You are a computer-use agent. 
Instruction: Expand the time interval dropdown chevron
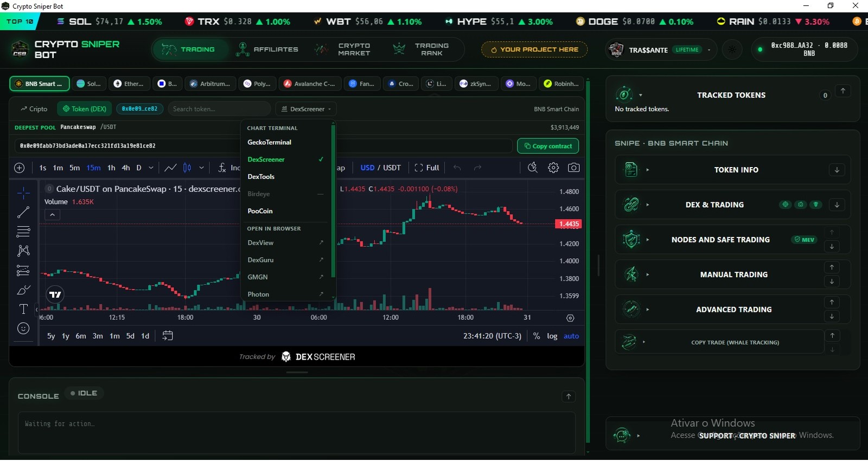[151, 168]
